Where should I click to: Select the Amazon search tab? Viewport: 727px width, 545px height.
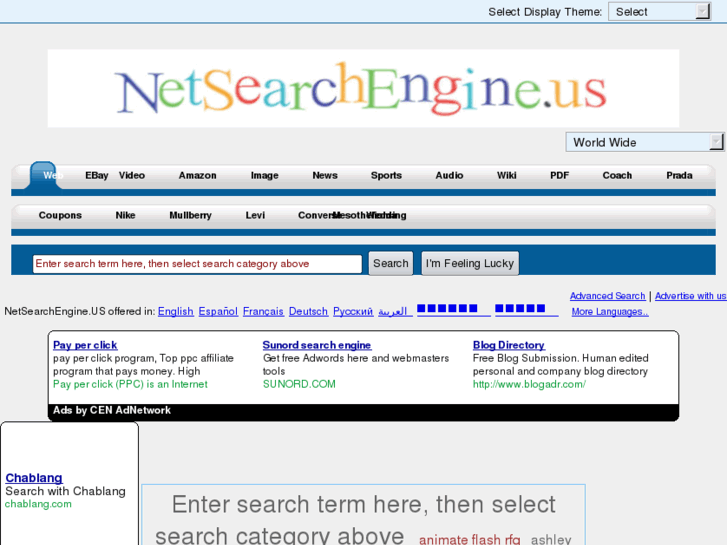click(198, 175)
